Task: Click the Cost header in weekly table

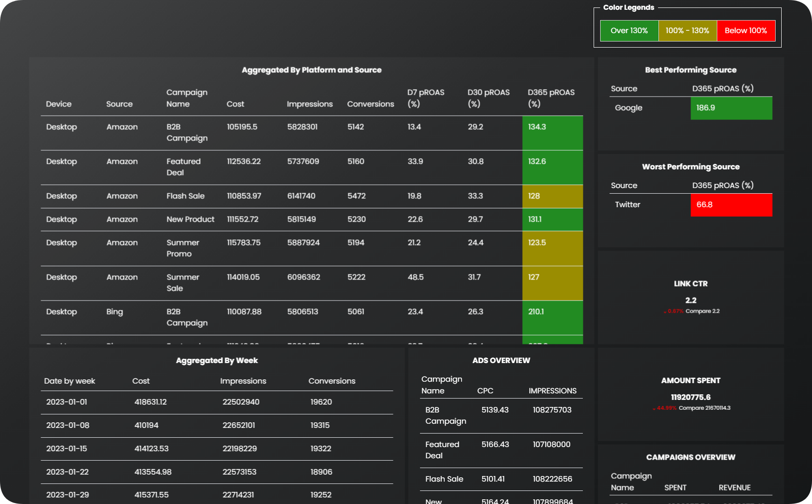Action: click(141, 381)
